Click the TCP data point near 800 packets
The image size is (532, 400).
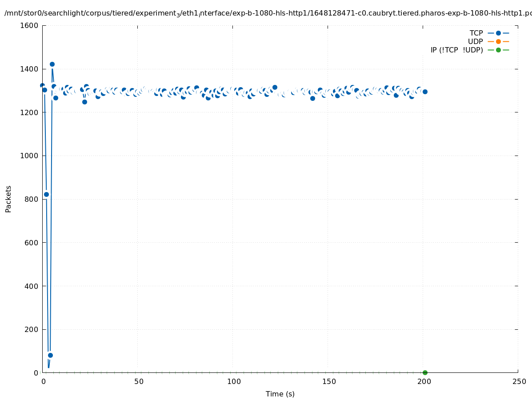(46, 194)
